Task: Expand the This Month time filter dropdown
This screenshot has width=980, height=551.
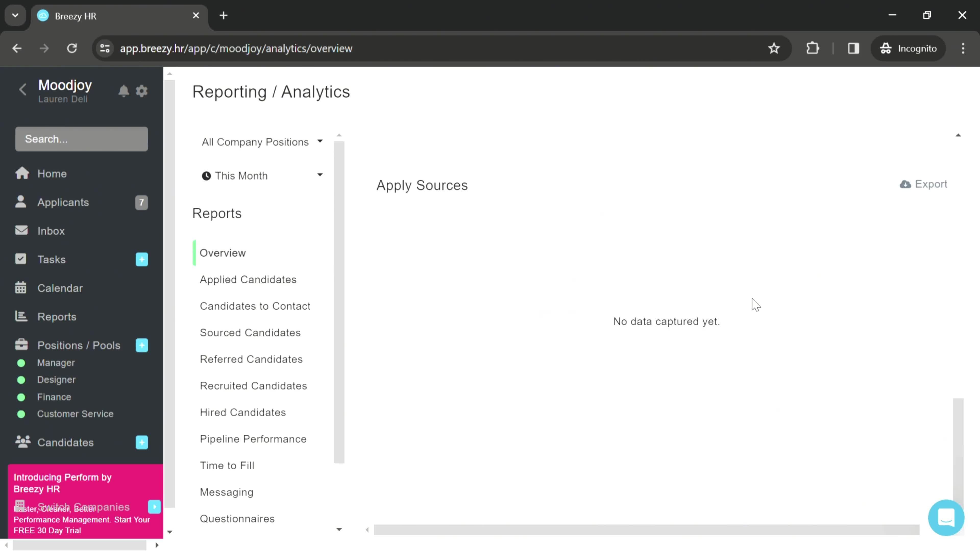Action: (x=263, y=176)
